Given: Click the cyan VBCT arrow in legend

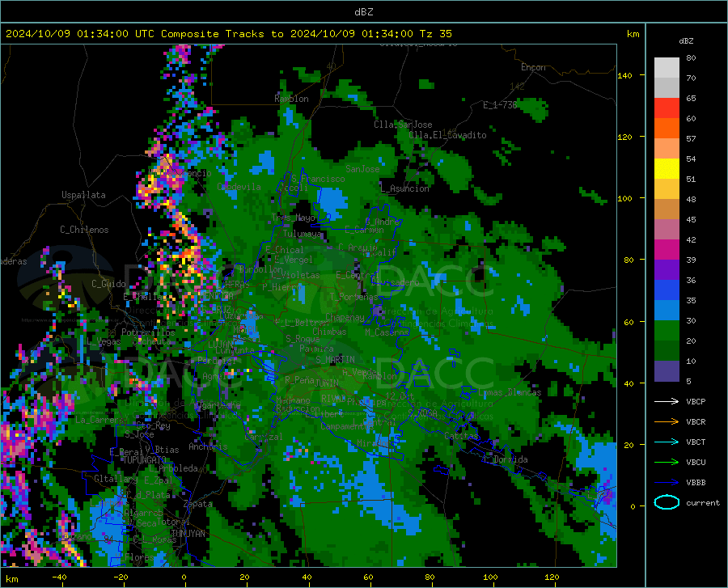Looking at the screenshot, I should [667, 442].
